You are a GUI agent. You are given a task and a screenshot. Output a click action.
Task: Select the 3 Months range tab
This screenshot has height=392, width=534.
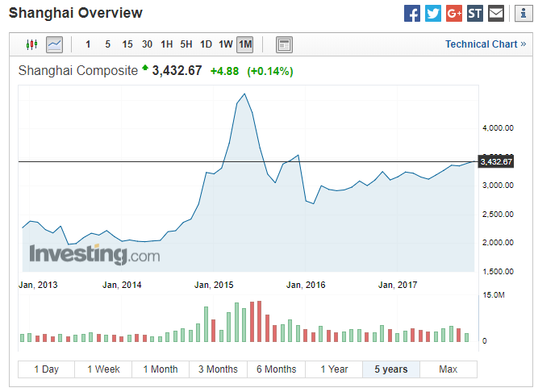click(218, 369)
